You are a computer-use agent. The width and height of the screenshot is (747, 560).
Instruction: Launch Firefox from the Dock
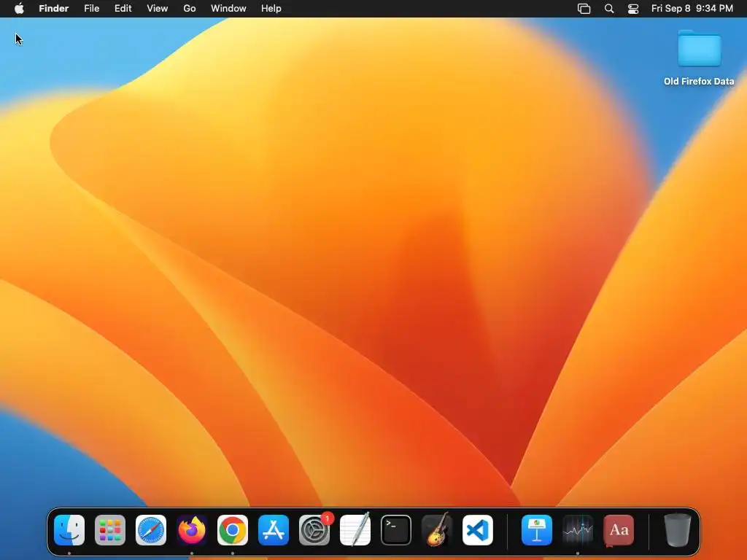pos(192,530)
